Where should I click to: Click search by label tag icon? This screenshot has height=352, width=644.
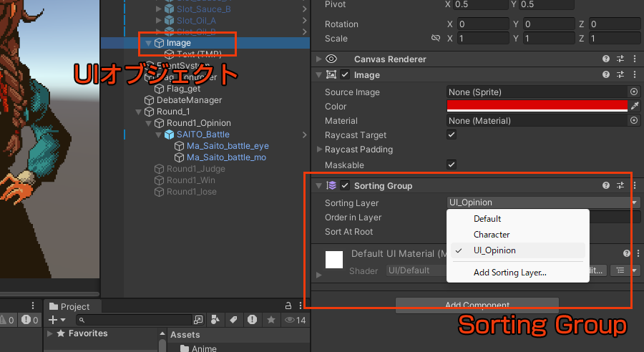tap(231, 320)
